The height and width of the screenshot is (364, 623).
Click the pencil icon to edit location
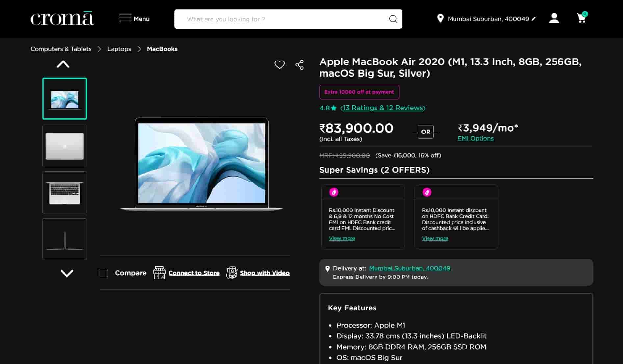[533, 19]
